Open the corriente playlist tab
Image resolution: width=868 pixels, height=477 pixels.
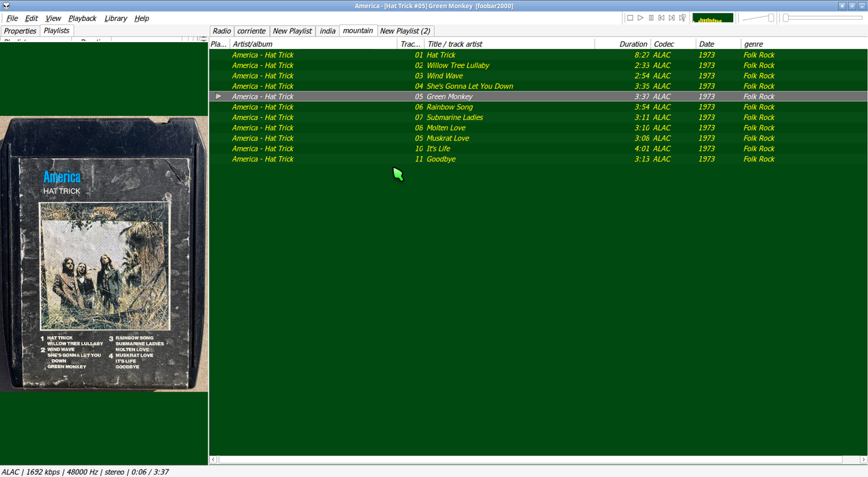(x=252, y=31)
